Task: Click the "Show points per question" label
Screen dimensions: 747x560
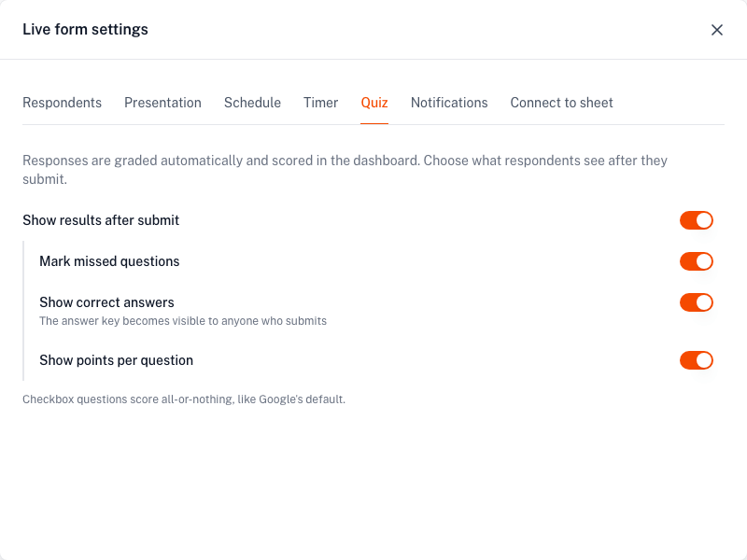Action: (x=116, y=360)
